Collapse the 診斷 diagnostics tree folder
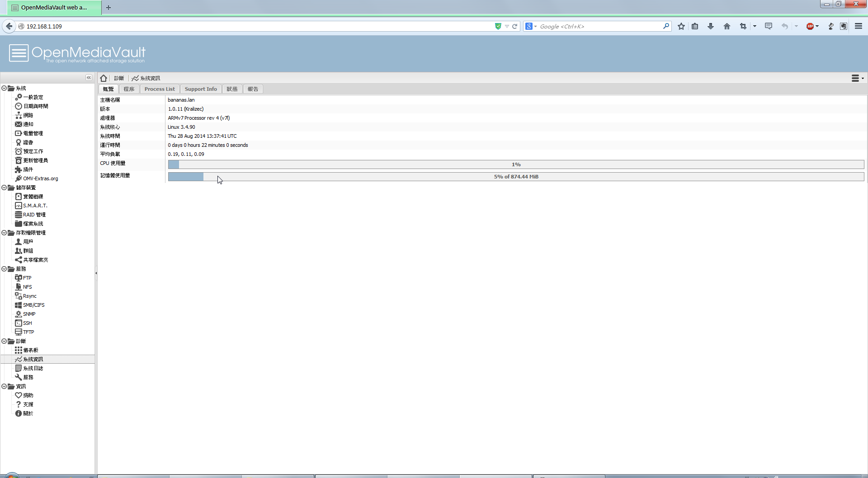 [x=4, y=341]
